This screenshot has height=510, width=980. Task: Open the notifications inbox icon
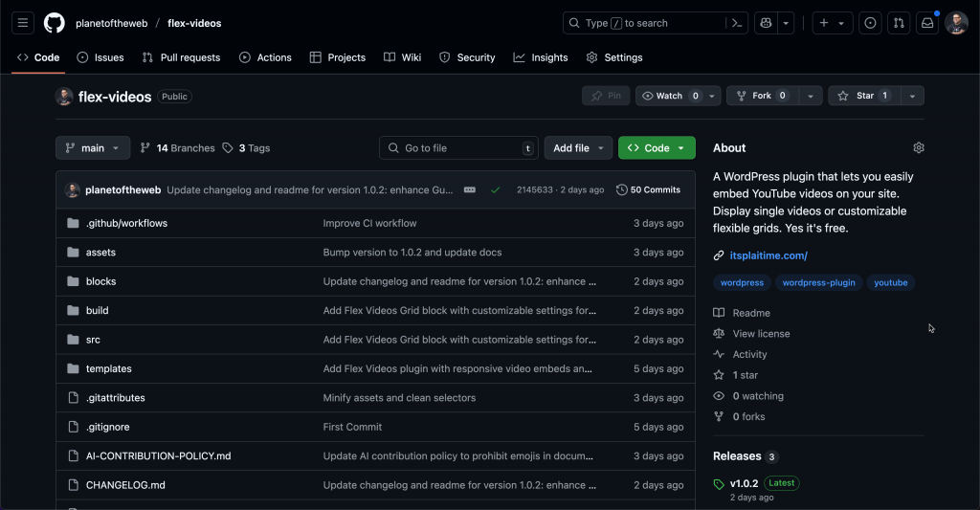pos(926,23)
